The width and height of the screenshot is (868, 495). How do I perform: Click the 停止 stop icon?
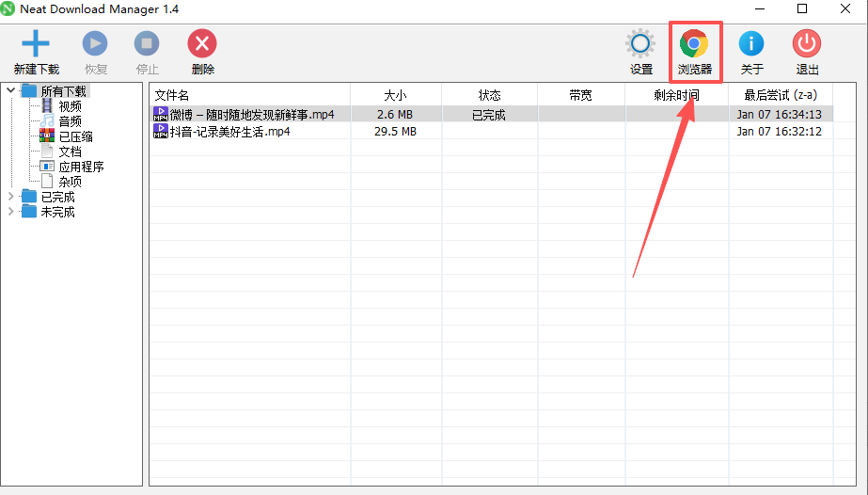coord(147,43)
